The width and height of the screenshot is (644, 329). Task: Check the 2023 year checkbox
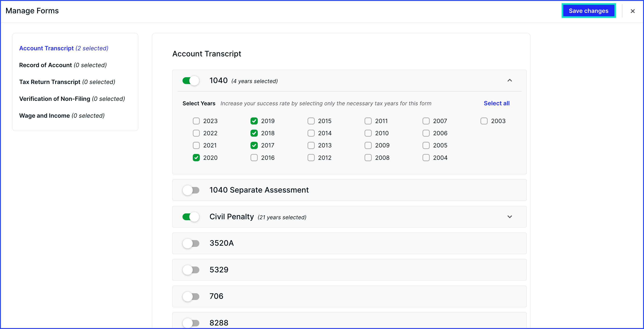point(196,121)
